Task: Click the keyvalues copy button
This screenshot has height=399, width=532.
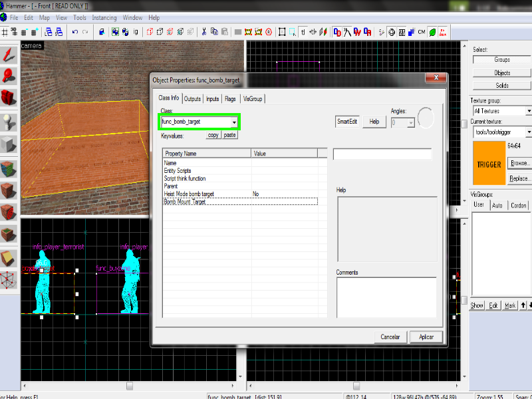Action: (x=213, y=135)
